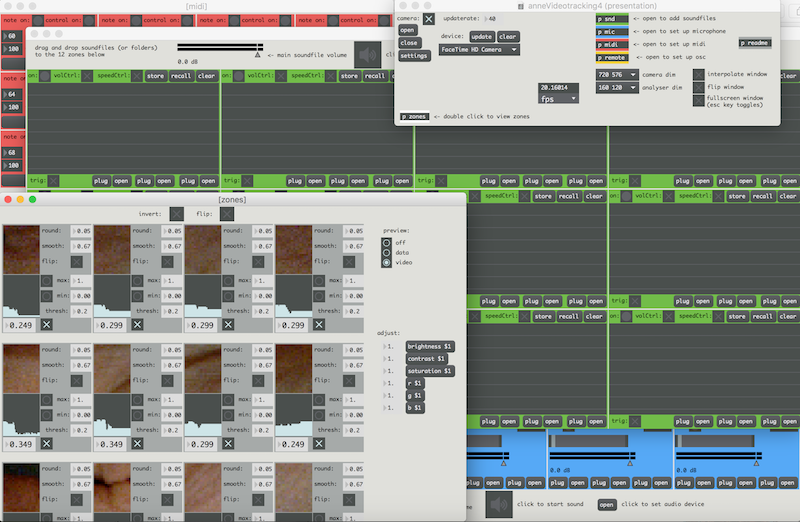800x522 pixels.
Task: Toggle global flip box beside invert
Action: pos(227,214)
